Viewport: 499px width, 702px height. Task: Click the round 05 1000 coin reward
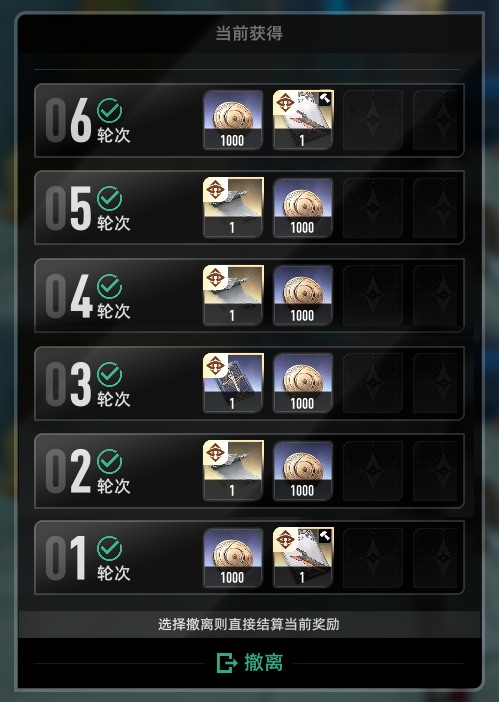pyautogui.click(x=303, y=207)
